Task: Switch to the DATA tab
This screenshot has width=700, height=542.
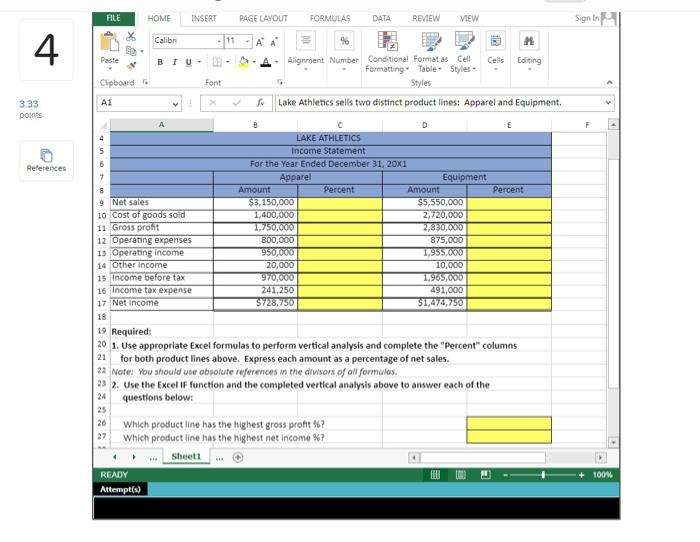Action: (x=381, y=19)
